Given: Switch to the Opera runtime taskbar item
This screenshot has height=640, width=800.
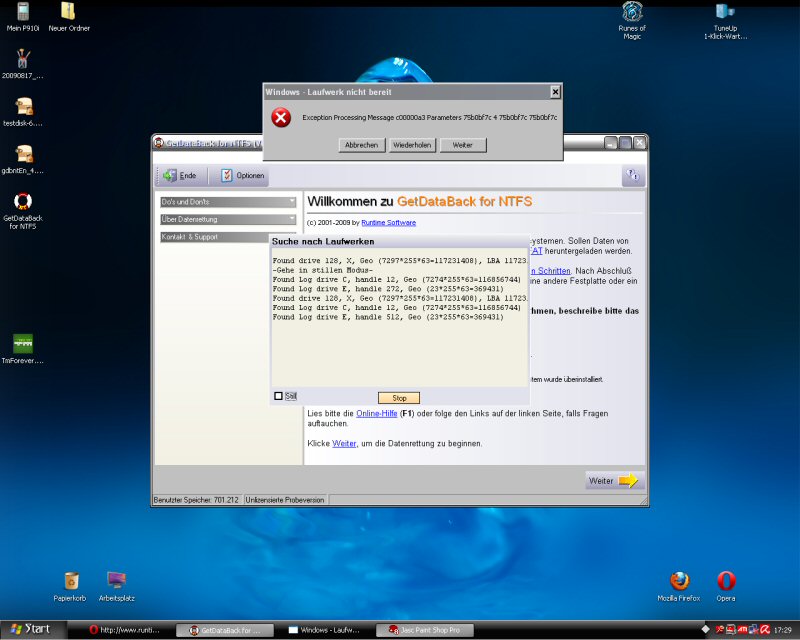Looking at the screenshot, I should [x=124, y=630].
